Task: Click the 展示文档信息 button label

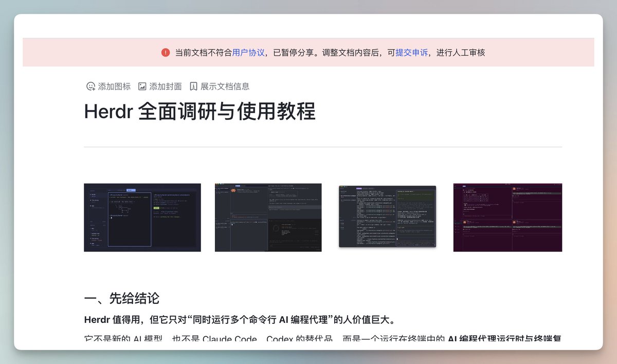Action: pos(225,86)
